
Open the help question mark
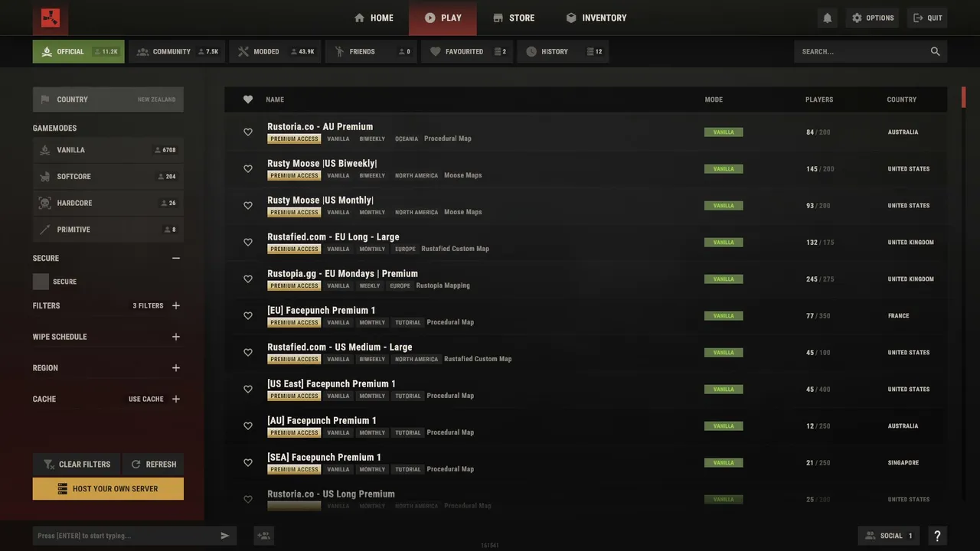pos(937,536)
